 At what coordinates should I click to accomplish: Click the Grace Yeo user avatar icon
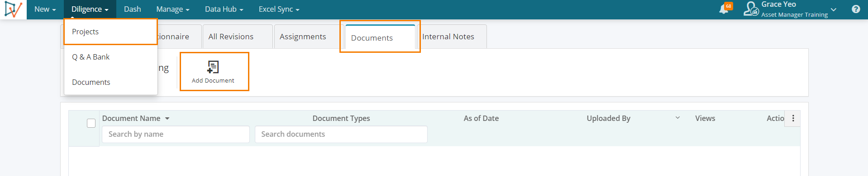(x=751, y=9)
